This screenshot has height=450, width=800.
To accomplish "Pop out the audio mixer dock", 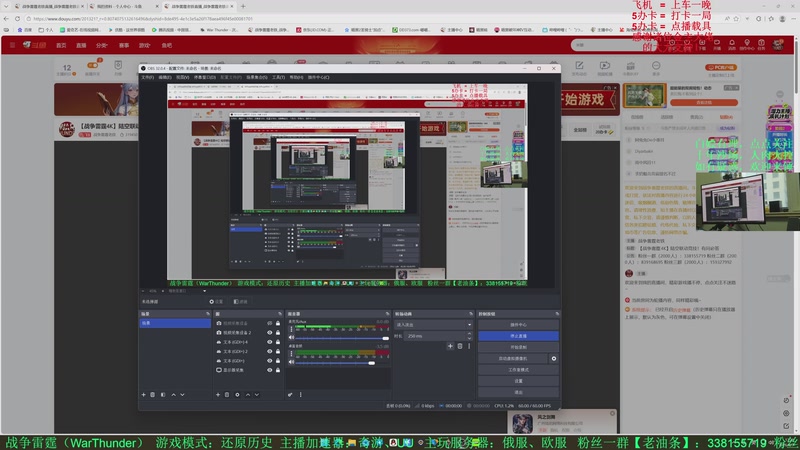I will pyautogui.click(x=388, y=314).
